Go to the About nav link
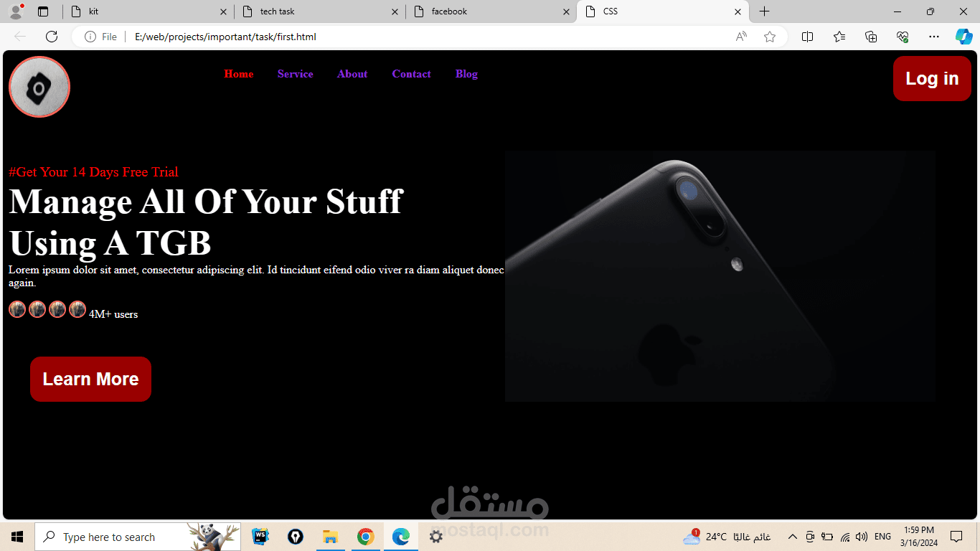980x551 pixels. (352, 74)
